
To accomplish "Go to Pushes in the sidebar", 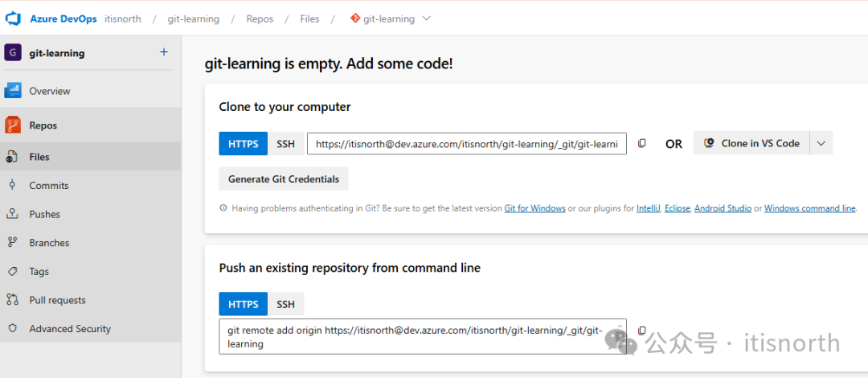I will coord(45,214).
